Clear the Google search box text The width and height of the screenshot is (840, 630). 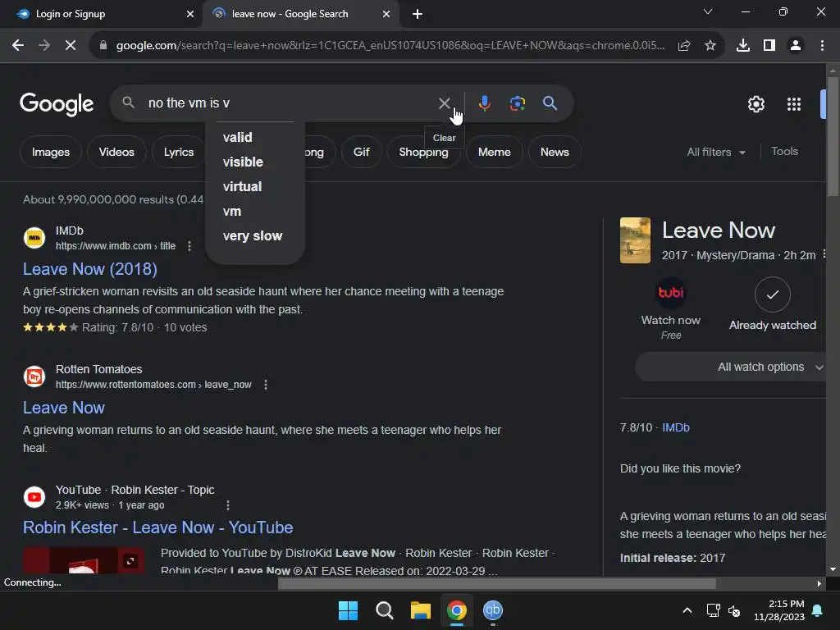(x=444, y=103)
